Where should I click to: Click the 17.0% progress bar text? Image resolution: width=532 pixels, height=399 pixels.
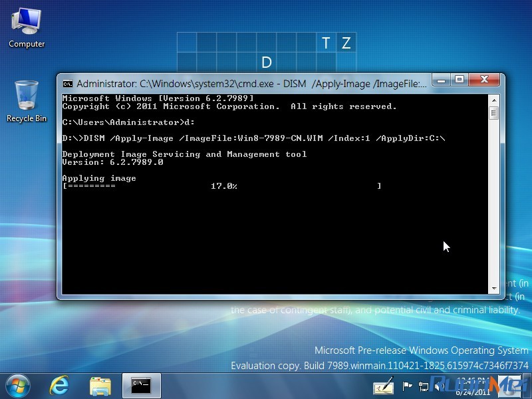[224, 186]
